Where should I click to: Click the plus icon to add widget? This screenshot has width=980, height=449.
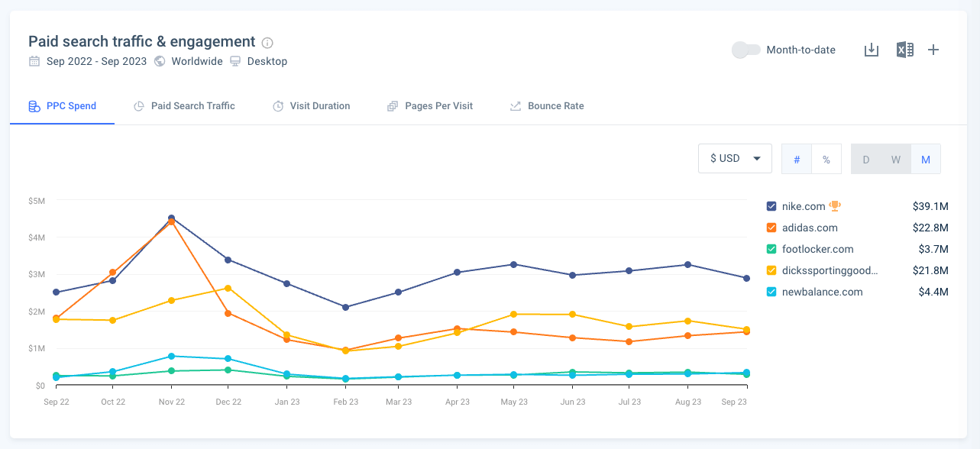pos(933,50)
